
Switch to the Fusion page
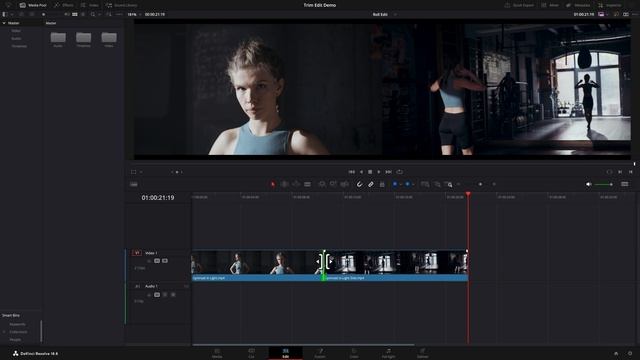(x=320, y=353)
